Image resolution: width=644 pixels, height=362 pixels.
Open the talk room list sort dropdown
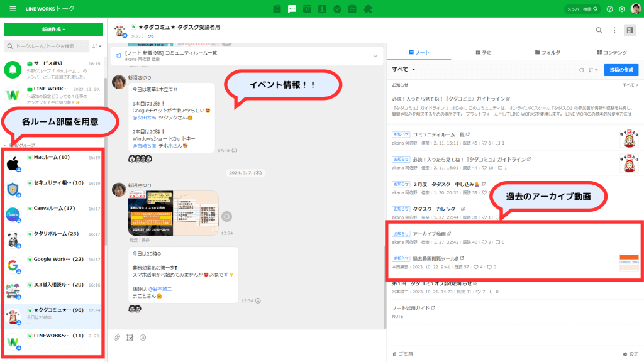(x=96, y=46)
